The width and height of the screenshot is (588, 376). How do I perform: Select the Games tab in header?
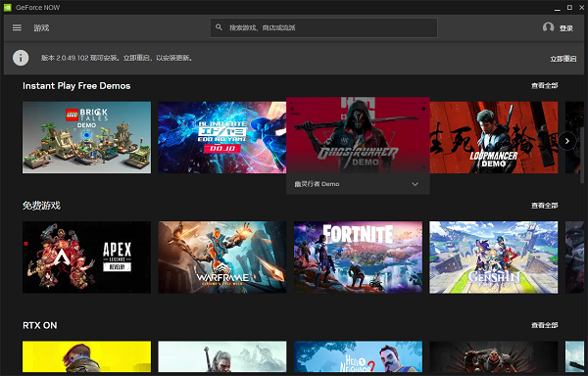(x=41, y=28)
